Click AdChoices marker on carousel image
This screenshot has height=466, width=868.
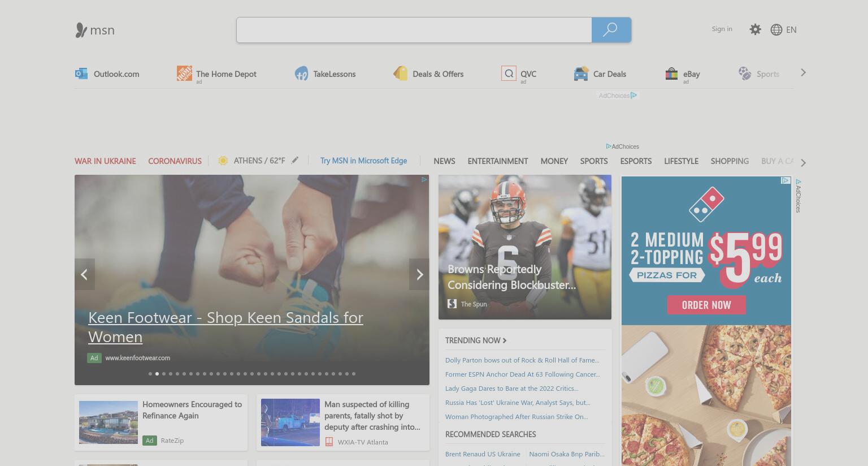pyautogui.click(x=424, y=180)
